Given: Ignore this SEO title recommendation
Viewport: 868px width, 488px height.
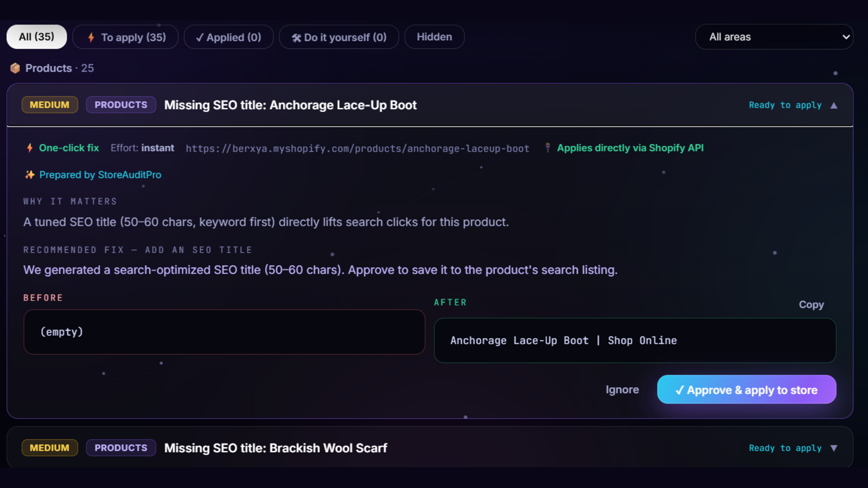Looking at the screenshot, I should pyautogui.click(x=622, y=389).
